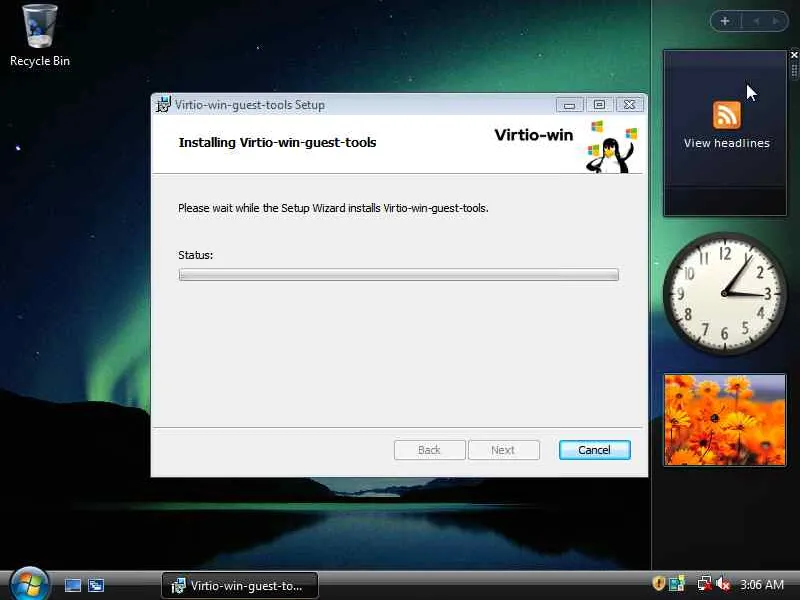Screen dimensions: 800x600
Task: Click the Windows flag network tray icon
Action: (677, 584)
